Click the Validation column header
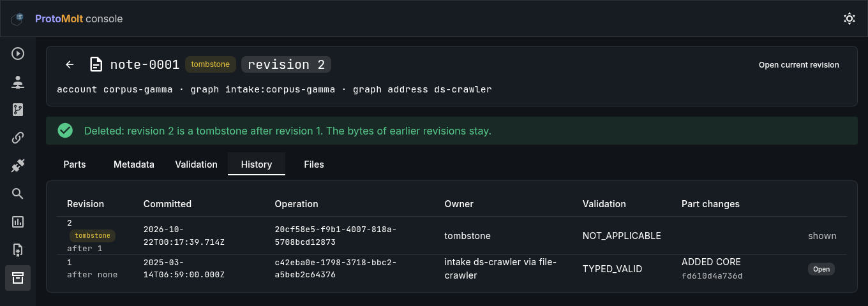Screen dimensions: 868x306 tap(604, 204)
